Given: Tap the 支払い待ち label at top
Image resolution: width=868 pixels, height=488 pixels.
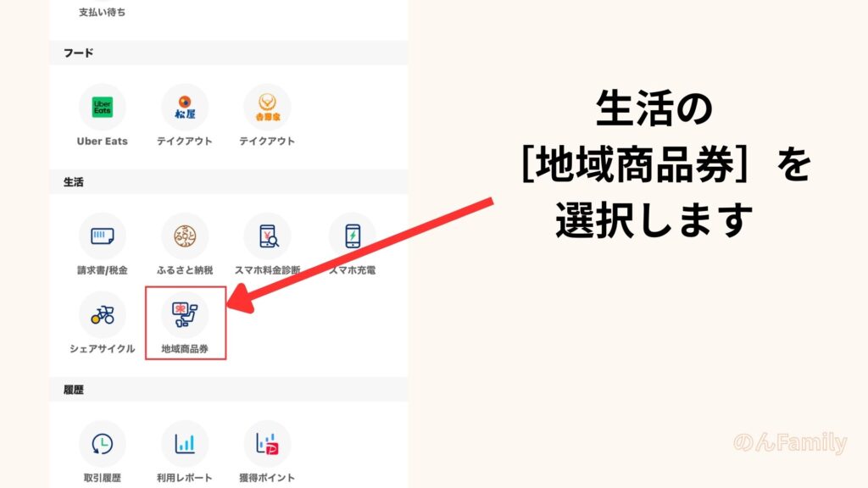Looking at the screenshot, I should pos(102,12).
